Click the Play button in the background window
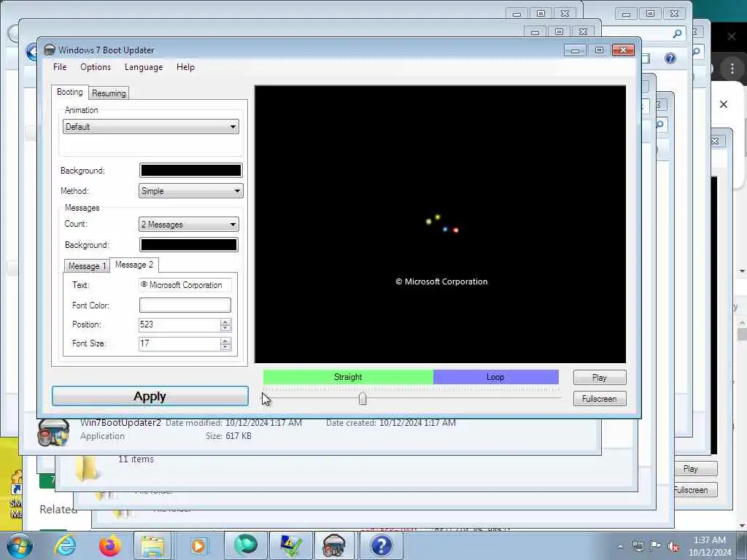This screenshot has width=747, height=560. click(690, 469)
